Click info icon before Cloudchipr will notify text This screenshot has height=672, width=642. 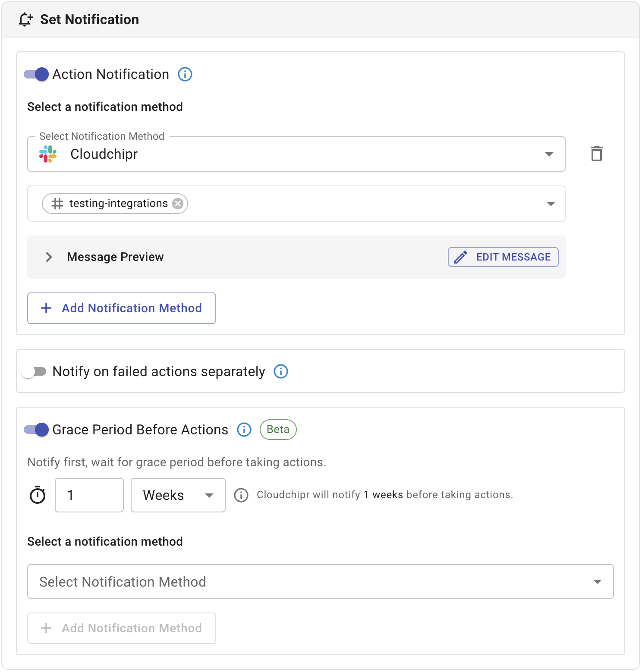pyautogui.click(x=241, y=495)
